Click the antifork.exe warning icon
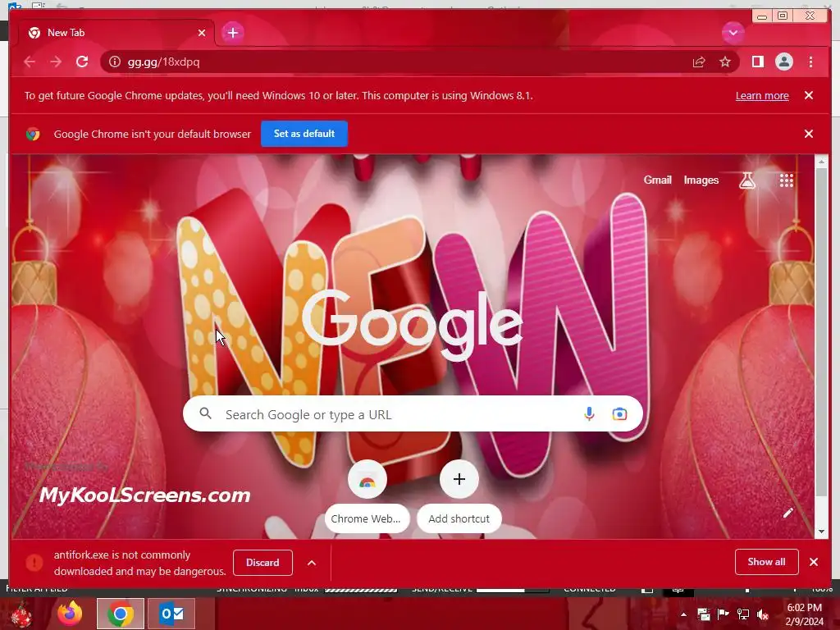This screenshot has height=630, width=840. click(34, 563)
